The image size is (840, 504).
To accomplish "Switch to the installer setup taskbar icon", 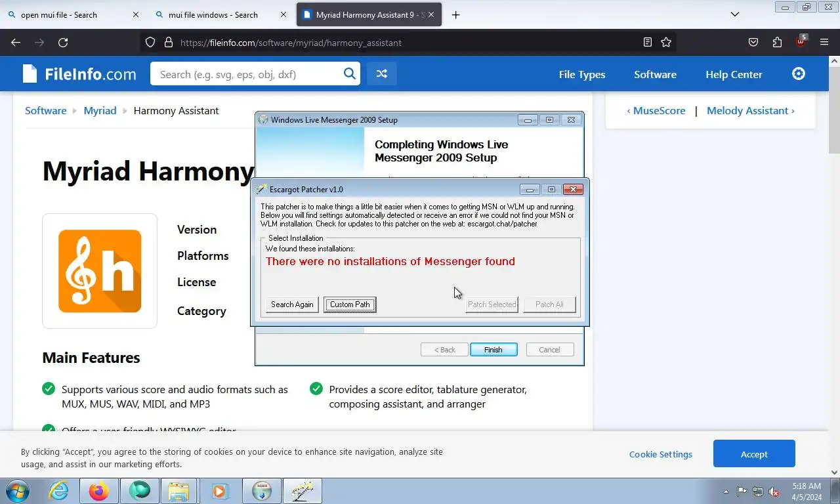I will (262, 491).
